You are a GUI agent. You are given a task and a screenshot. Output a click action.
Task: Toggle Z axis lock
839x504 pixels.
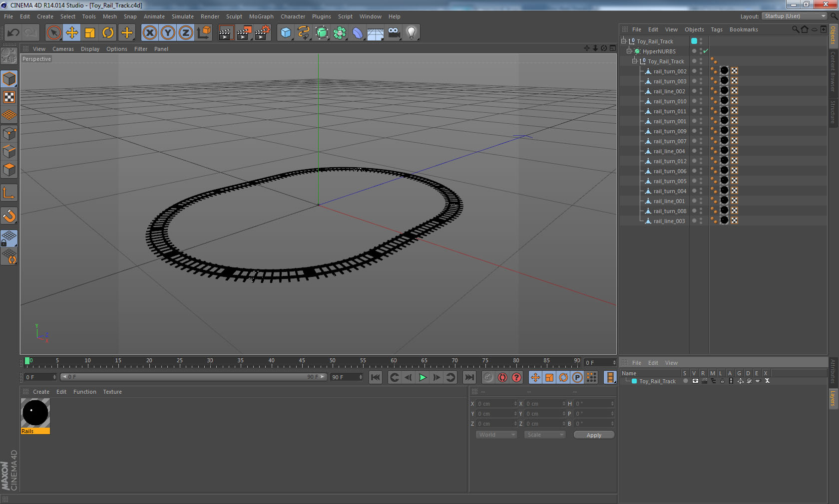pos(186,33)
